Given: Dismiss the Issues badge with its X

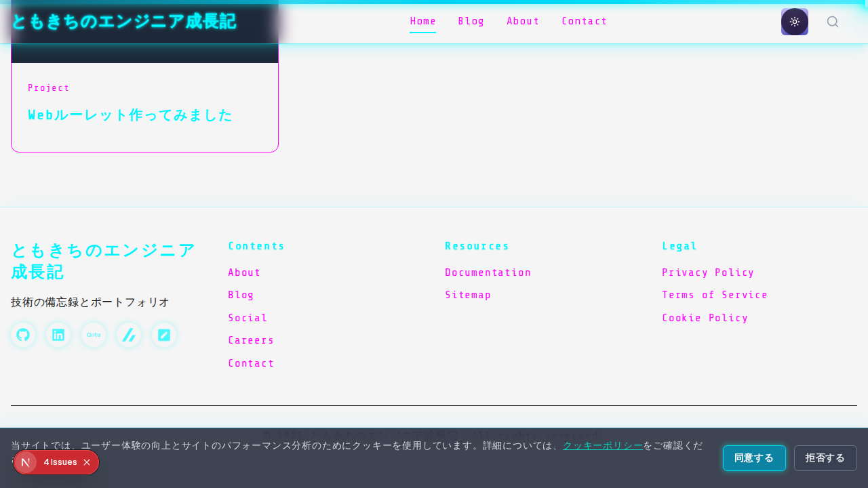Looking at the screenshot, I should pyautogui.click(x=87, y=462).
